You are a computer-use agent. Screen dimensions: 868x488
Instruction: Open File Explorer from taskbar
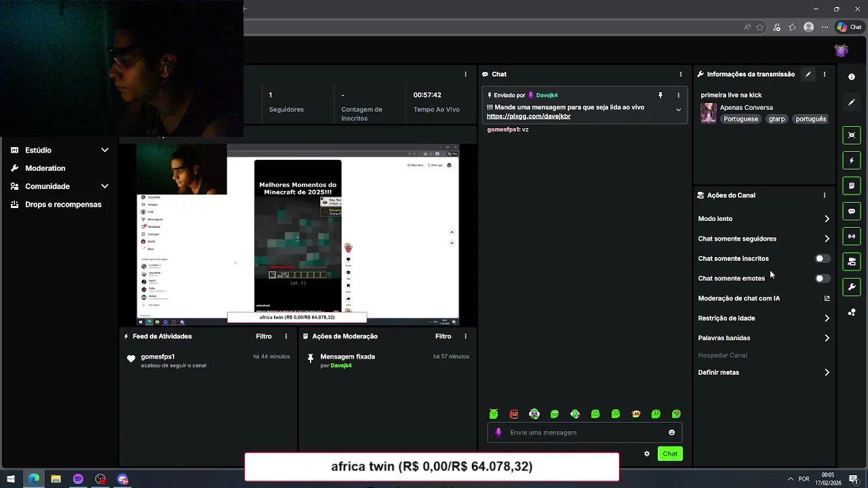click(x=56, y=479)
